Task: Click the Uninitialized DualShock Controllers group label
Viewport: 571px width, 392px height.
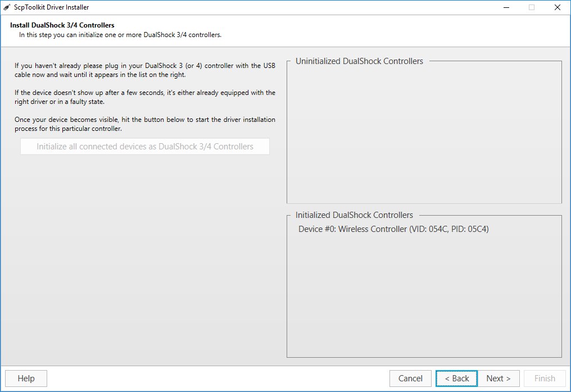Action: [x=359, y=61]
